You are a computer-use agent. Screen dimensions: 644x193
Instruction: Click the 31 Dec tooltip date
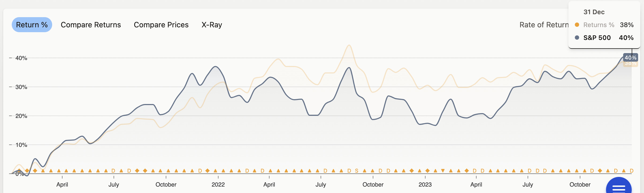click(594, 12)
